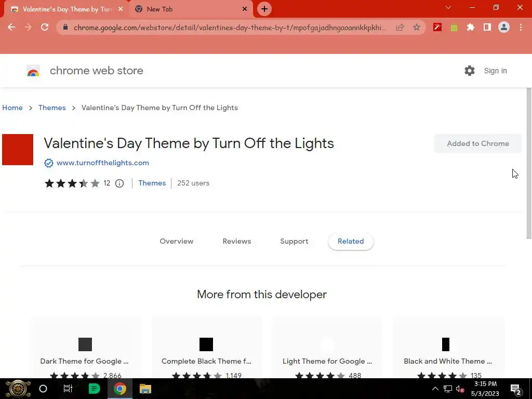Expand the tab search chevron

pyautogui.click(x=448, y=7)
